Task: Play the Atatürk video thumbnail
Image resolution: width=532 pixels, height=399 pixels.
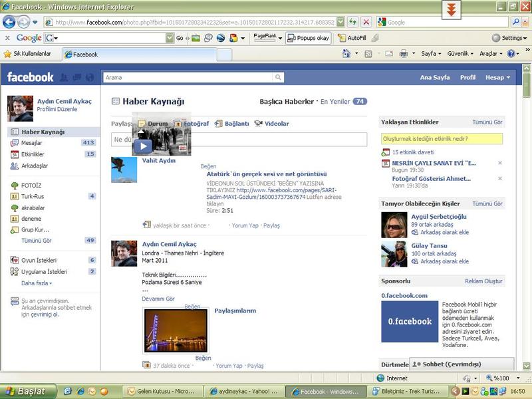Action: [x=142, y=146]
